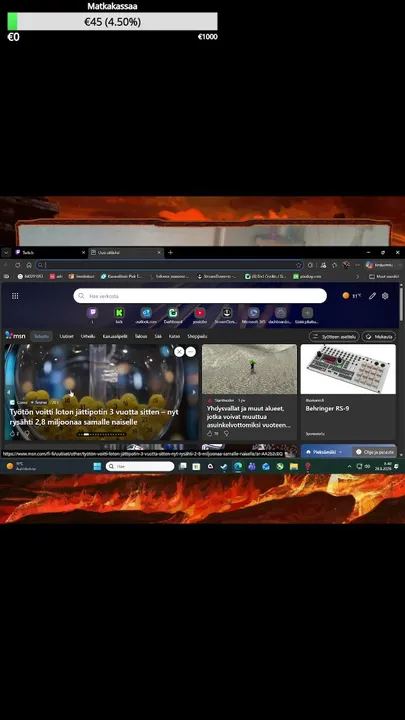Image resolution: width=405 pixels, height=720 pixels.
Task: Switch to the Twitch tab
Action: pyautogui.click(x=48, y=253)
